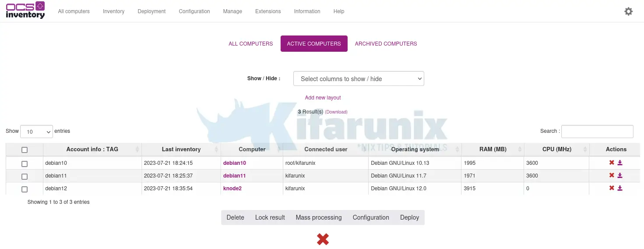Check the debian11 row checkbox
Screen dimensions: 644x249
pyautogui.click(x=25, y=176)
